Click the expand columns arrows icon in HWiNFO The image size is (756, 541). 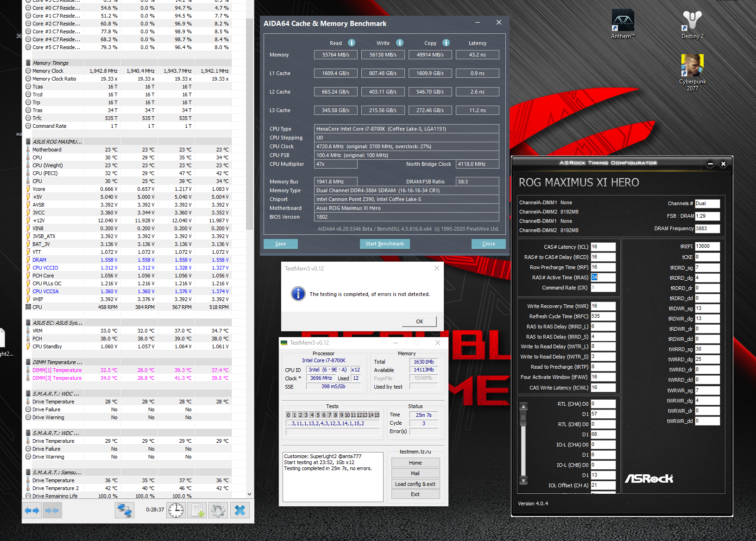point(32,510)
